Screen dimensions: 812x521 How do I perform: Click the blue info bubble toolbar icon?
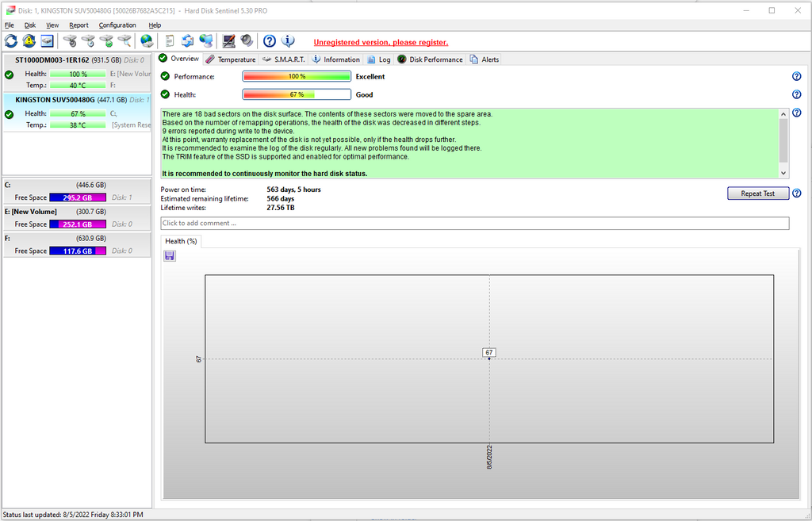[289, 41]
